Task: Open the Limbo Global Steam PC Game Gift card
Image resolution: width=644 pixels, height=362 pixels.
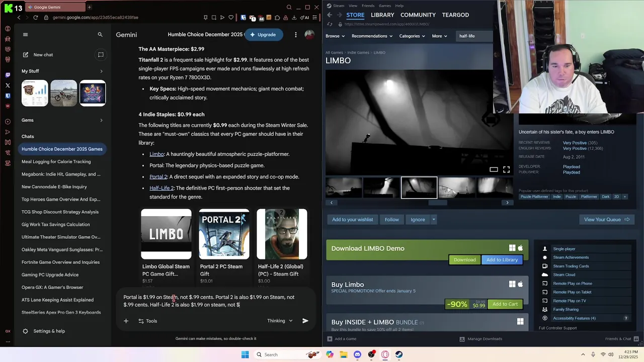Action: tap(166, 246)
